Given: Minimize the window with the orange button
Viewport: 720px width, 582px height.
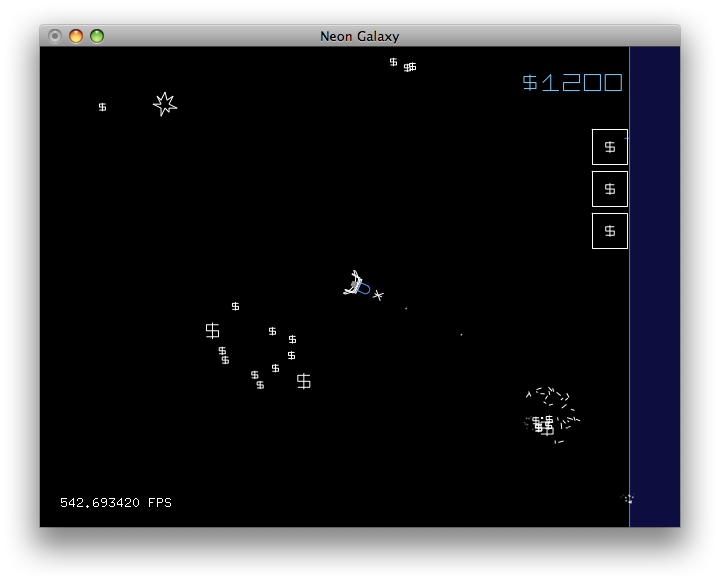Looking at the screenshot, I should point(76,36).
